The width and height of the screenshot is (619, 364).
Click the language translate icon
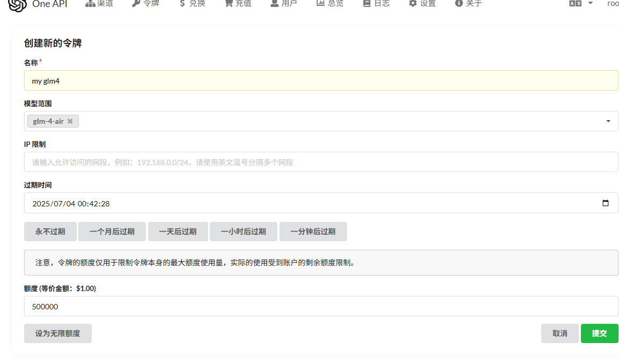[575, 4]
